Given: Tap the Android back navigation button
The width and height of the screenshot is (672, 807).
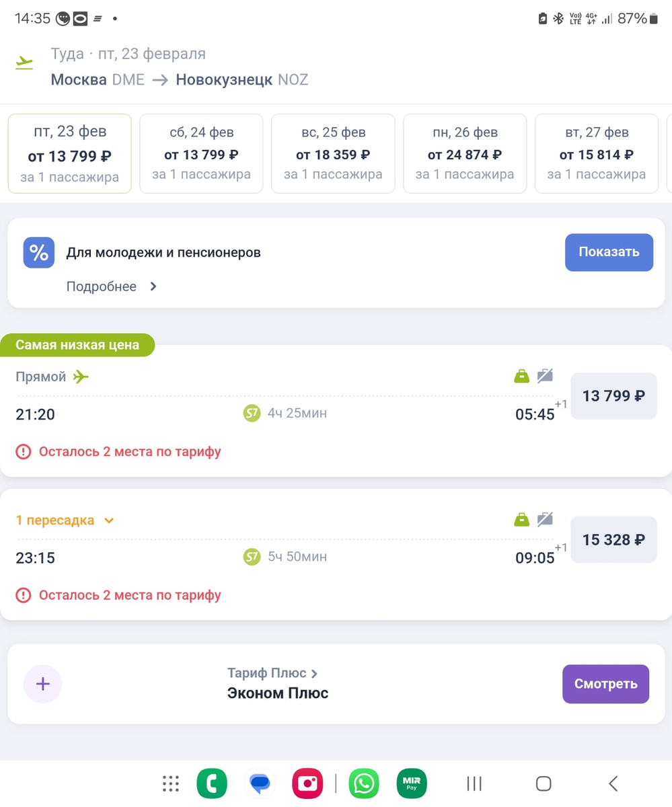Looking at the screenshot, I should pos(613,783).
